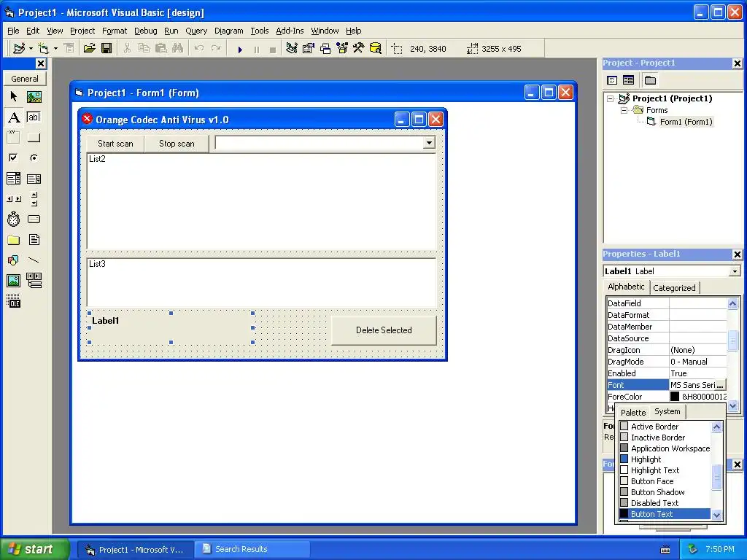
Task: Select the VScrollBar control in the toolbox
Action: tap(34, 199)
